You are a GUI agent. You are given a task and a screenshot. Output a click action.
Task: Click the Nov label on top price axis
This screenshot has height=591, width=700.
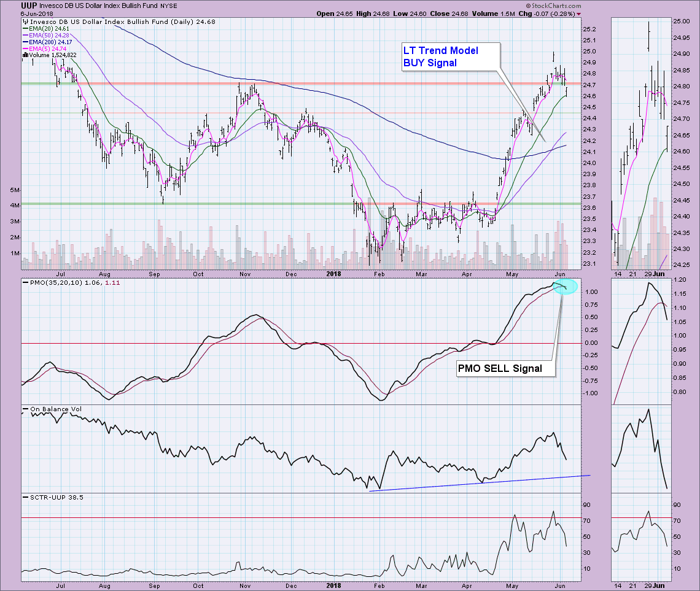[x=245, y=274]
